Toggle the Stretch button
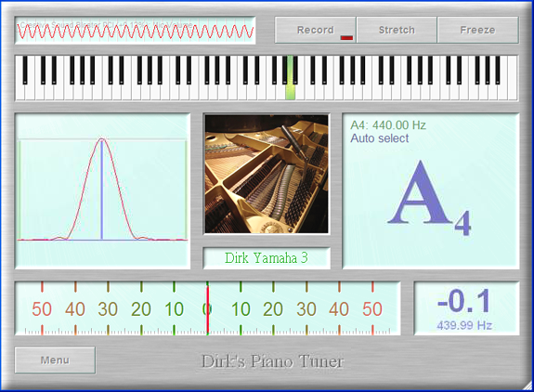534x392 pixels. [397, 30]
